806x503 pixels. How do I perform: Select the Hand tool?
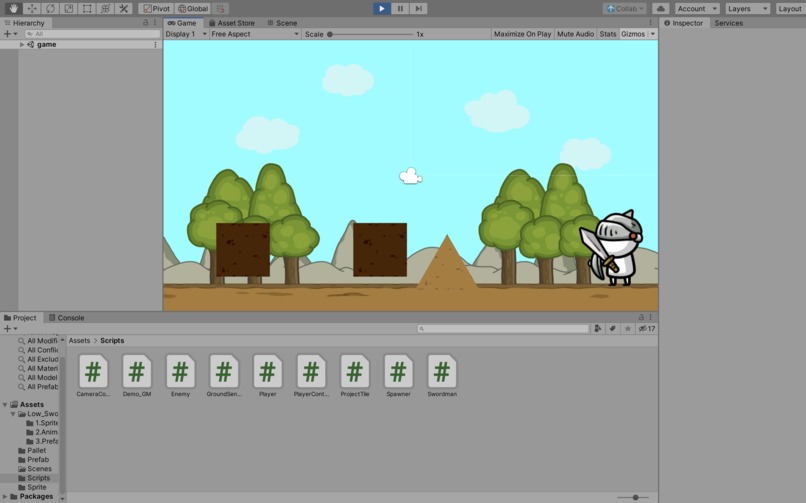click(13, 8)
